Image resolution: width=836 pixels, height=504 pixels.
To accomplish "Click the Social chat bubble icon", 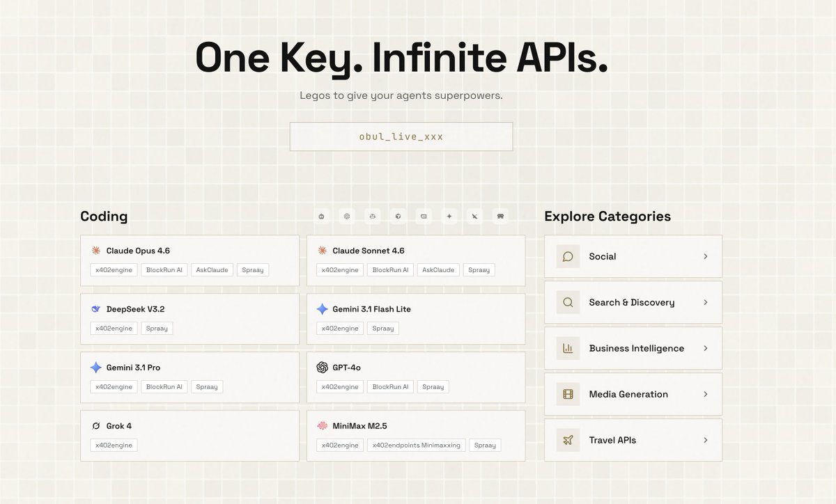I will coord(568,256).
